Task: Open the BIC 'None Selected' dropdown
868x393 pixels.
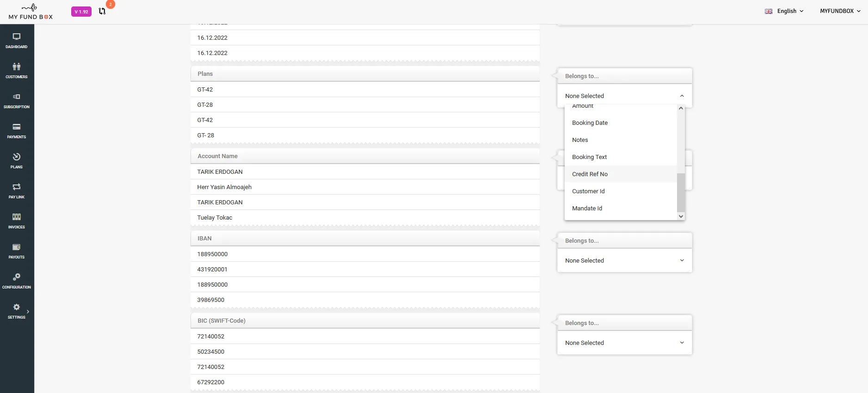Action: tap(625, 343)
